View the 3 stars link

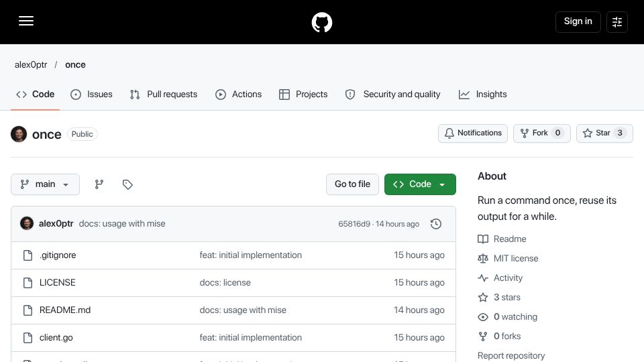[x=507, y=297]
